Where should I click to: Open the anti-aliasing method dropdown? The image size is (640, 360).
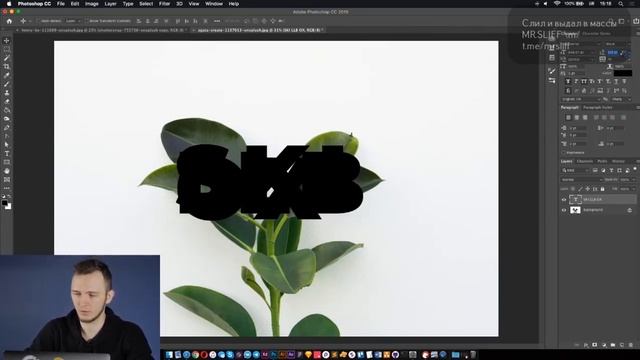tap(621, 99)
